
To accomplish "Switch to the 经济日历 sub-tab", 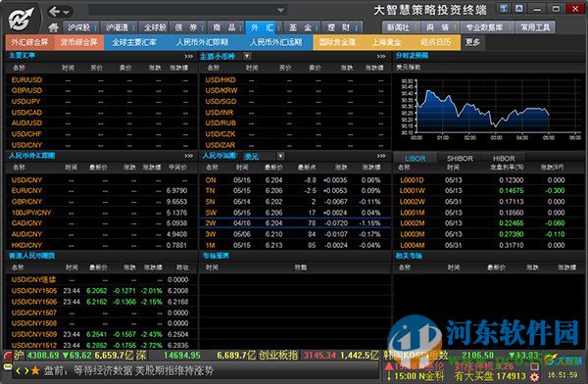I will tap(435, 42).
